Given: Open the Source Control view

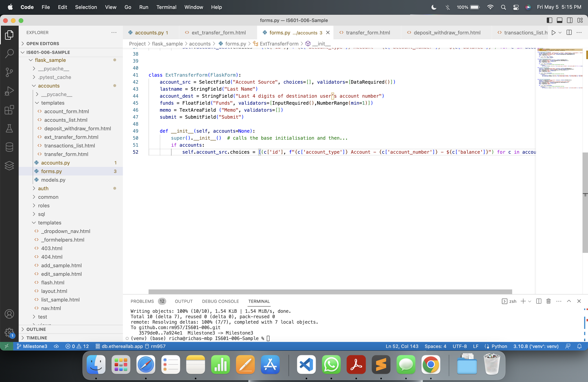Looking at the screenshot, I should [9, 72].
